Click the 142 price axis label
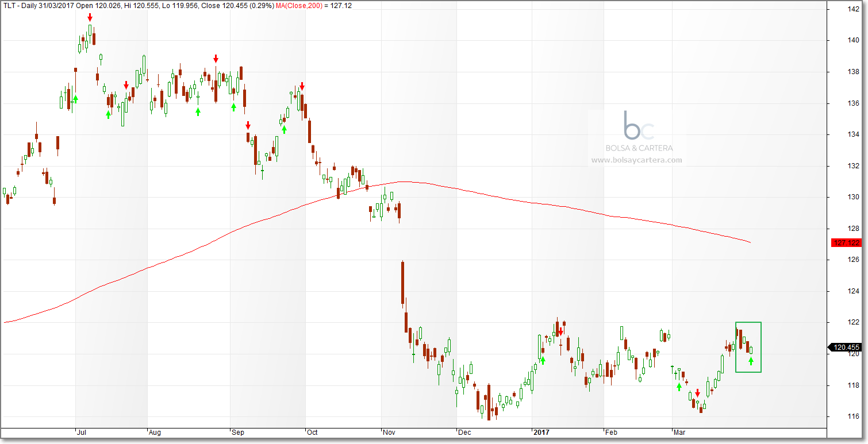This screenshot has height=444, width=868. coord(853,9)
